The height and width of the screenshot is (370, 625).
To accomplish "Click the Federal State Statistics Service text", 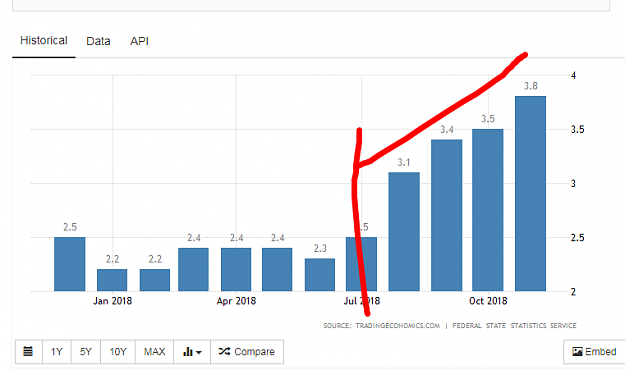I will [514, 326].
